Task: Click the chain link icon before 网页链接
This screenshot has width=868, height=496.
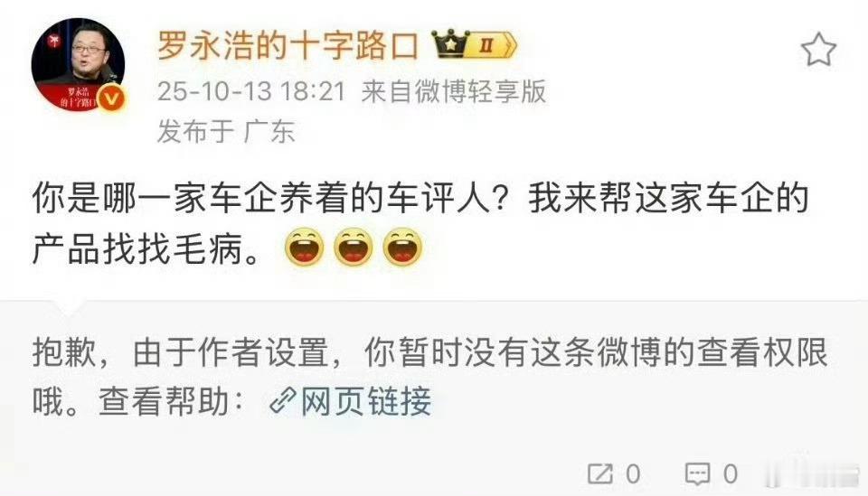Action: 283,401
